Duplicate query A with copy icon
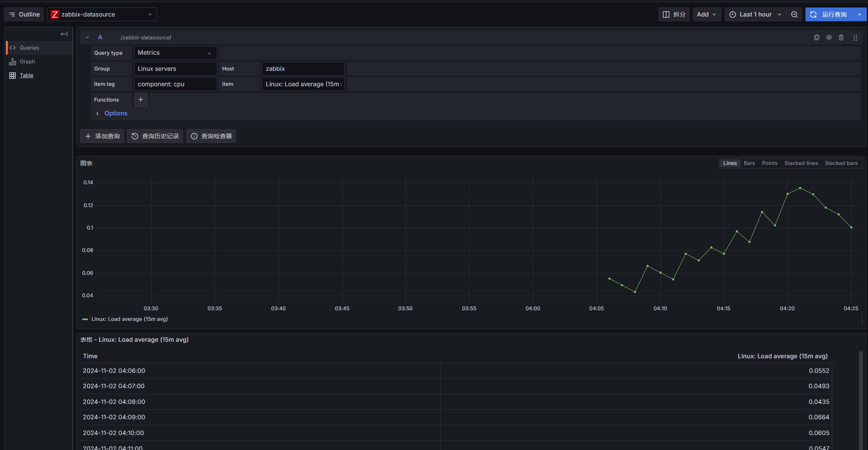This screenshot has width=868, height=450. coord(816,37)
